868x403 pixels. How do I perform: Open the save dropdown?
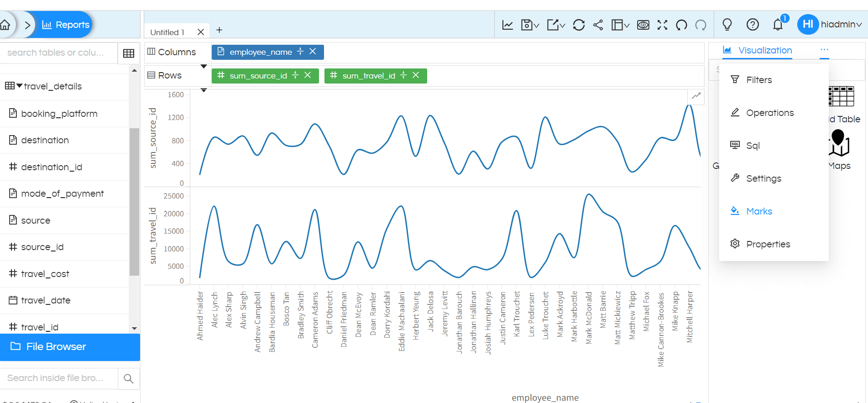(x=530, y=25)
